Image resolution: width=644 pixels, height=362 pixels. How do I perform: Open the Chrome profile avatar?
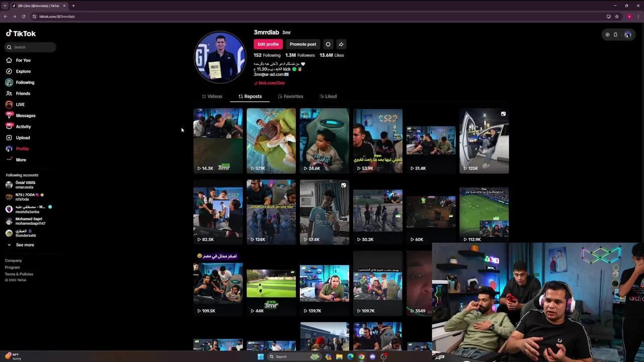pyautogui.click(x=629, y=17)
